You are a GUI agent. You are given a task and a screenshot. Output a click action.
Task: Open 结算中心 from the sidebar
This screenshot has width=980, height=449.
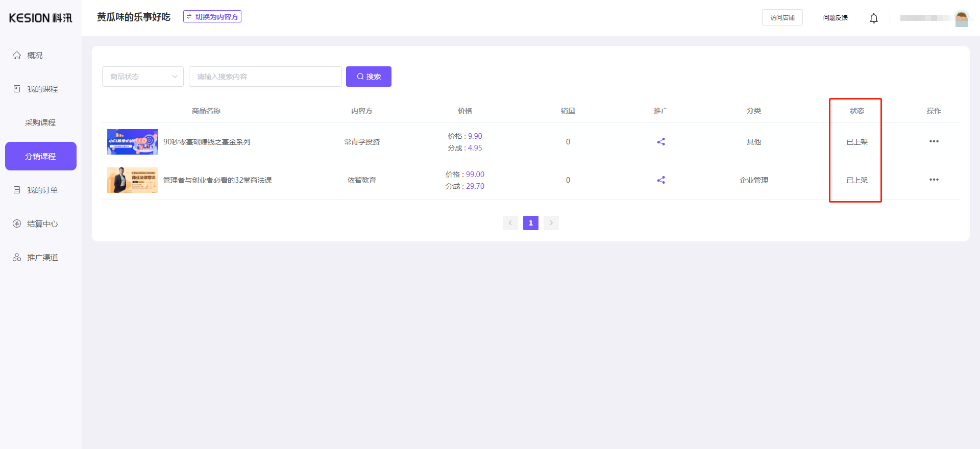pyautogui.click(x=42, y=223)
